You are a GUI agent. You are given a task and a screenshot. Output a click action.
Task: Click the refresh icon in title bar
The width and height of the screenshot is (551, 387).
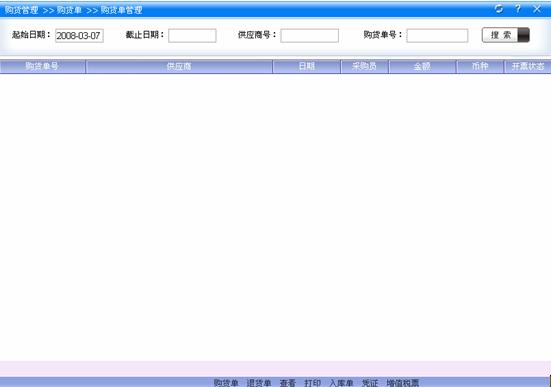[499, 9]
